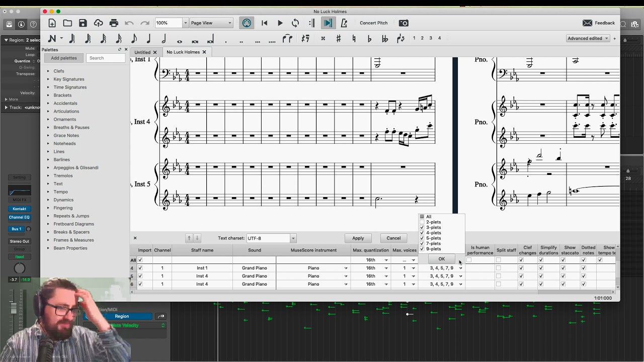Select the eighth note duration

pyautogui.click(x=134, y=39)
